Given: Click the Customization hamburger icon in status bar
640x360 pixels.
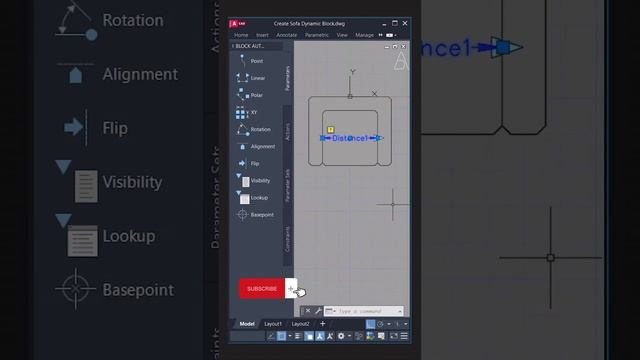Looking at the screenshot, I should pyautogui.click(x=404, y=336).
